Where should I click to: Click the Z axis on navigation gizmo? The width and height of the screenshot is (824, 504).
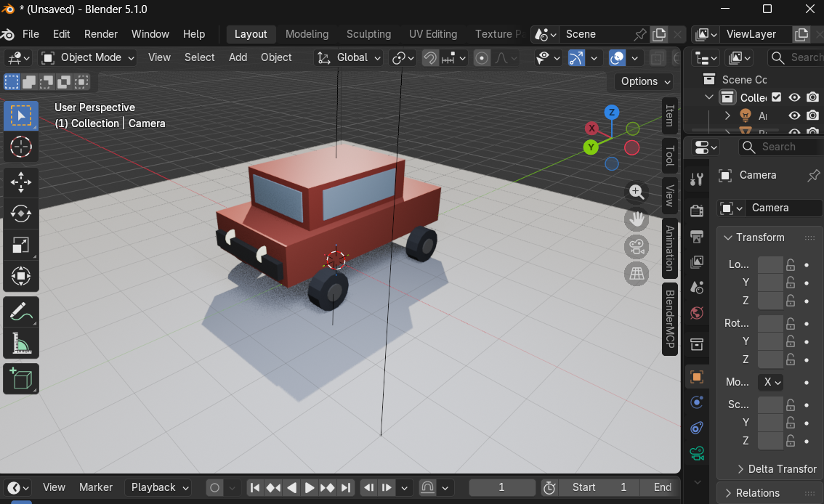[x=611, y=112]
